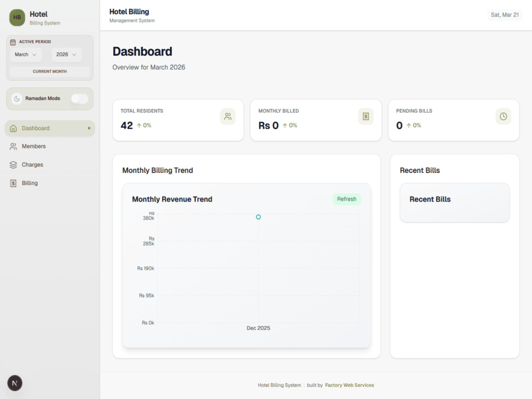The image size is (532, 399).
Task: Click the up arrow beside 42 residents
Action: coord(139,126)
